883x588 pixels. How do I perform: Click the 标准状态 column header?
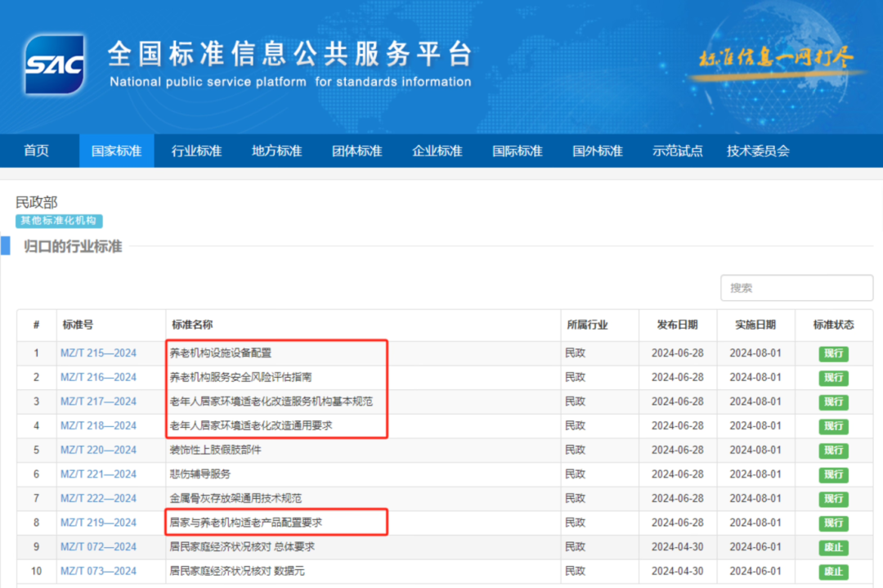pos(833,325)
